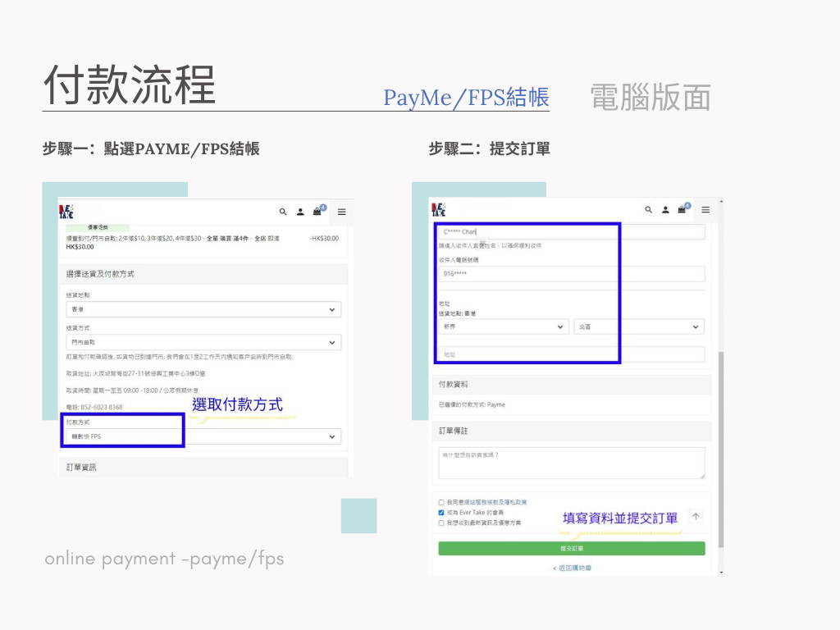Open the hamburger menu in step one screenshot

tap(341, 212)
